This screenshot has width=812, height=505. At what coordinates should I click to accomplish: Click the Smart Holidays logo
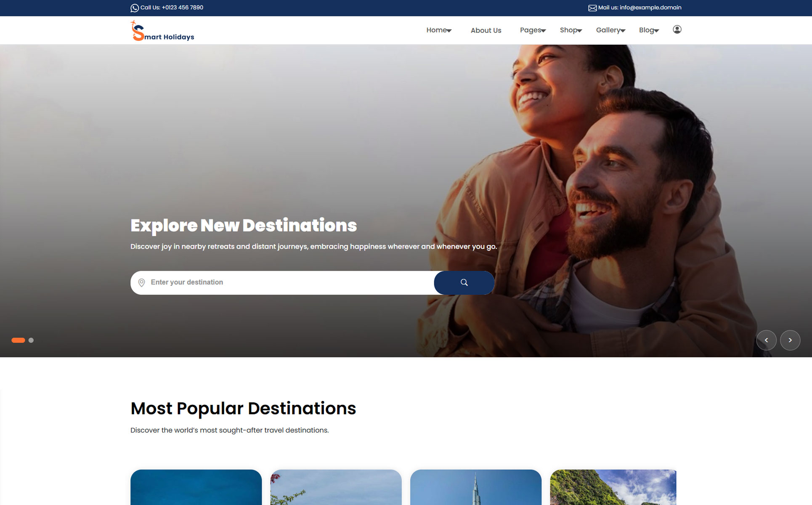162,31
